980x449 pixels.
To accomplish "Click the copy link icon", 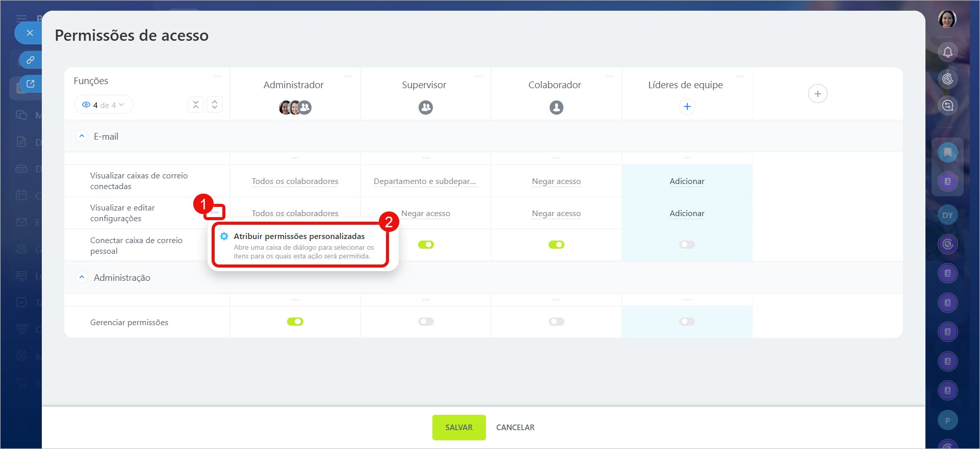I will 31,60.
